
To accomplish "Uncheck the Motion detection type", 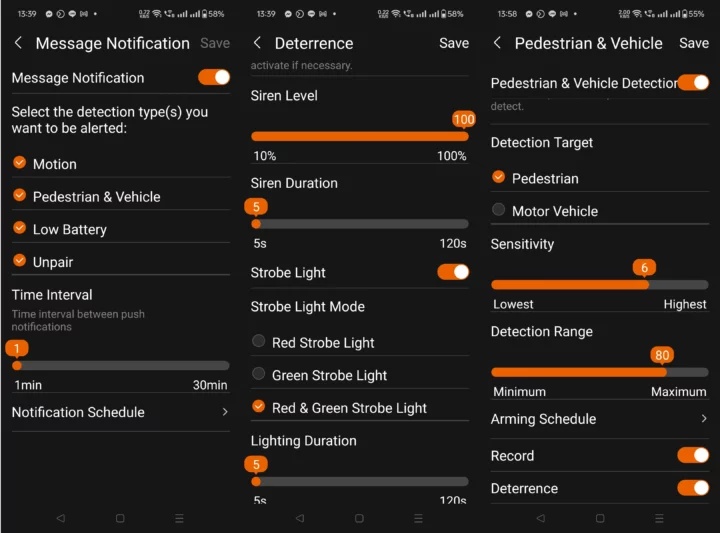I will pyautogui.click(x=19, y=163).
